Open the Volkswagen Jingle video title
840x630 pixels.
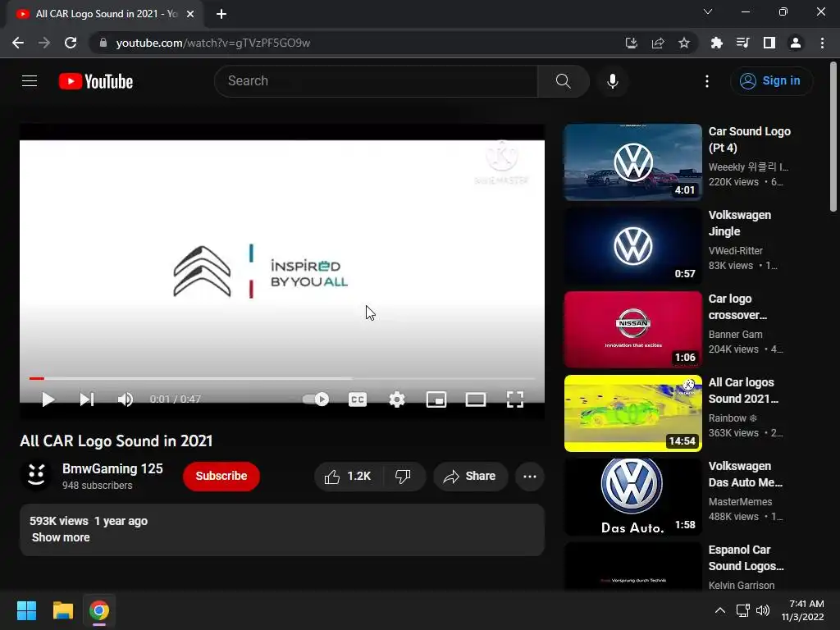point(740,223)
